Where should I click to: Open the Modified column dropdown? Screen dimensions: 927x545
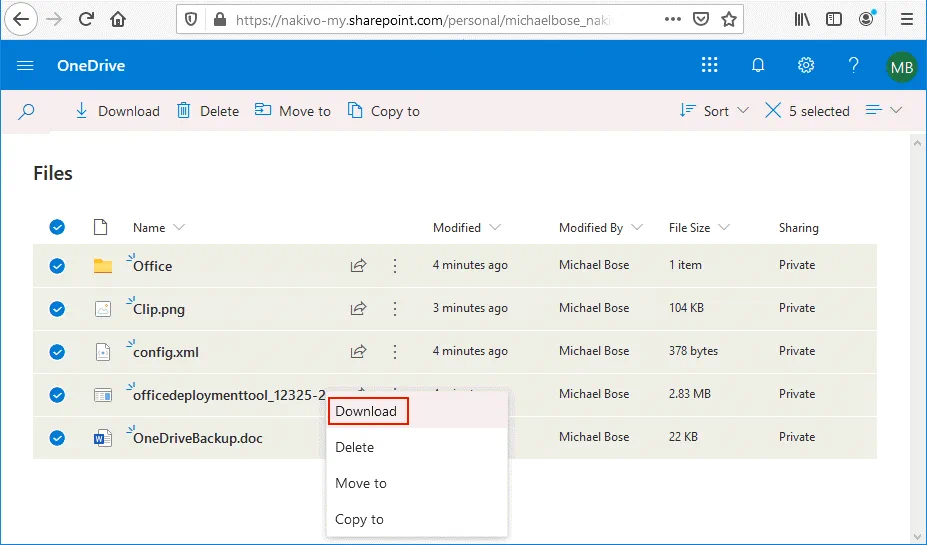[x=466, y=228]
